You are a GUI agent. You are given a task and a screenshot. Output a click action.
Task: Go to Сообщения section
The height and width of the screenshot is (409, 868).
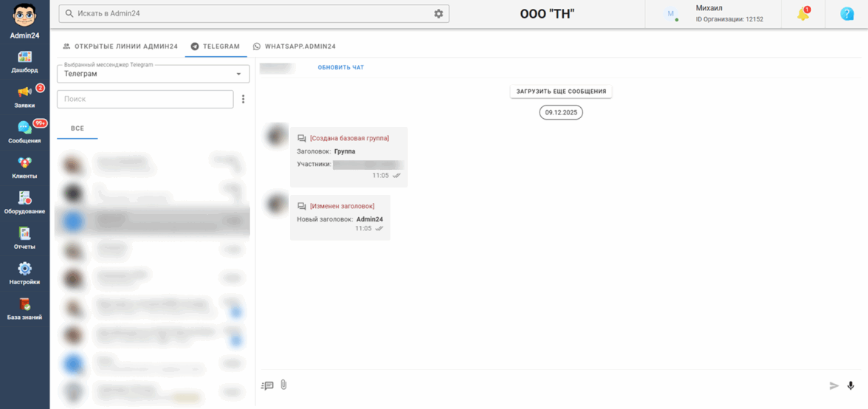pyautogui.click(x=24, y=132)
